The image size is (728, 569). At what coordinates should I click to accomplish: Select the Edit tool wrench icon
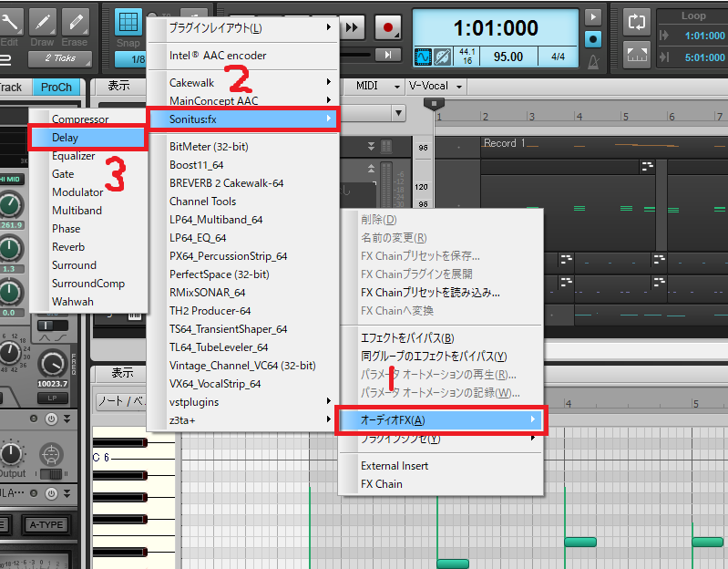tap(9, 22)
